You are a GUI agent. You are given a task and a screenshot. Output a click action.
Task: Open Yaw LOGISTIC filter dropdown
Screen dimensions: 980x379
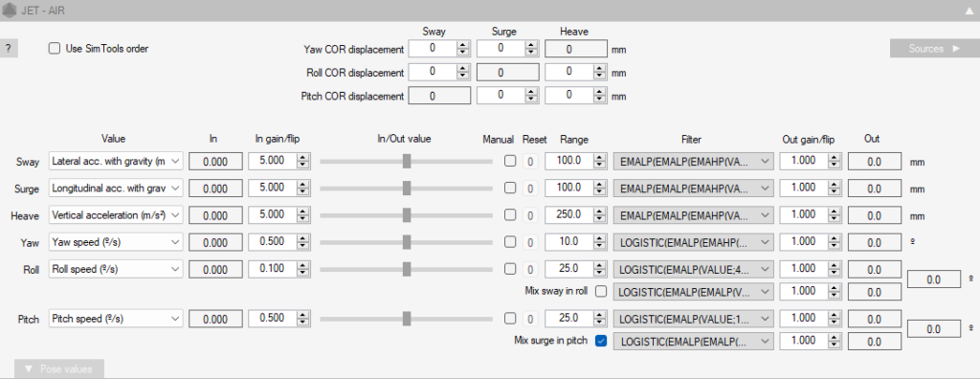(x=693, y=242)
